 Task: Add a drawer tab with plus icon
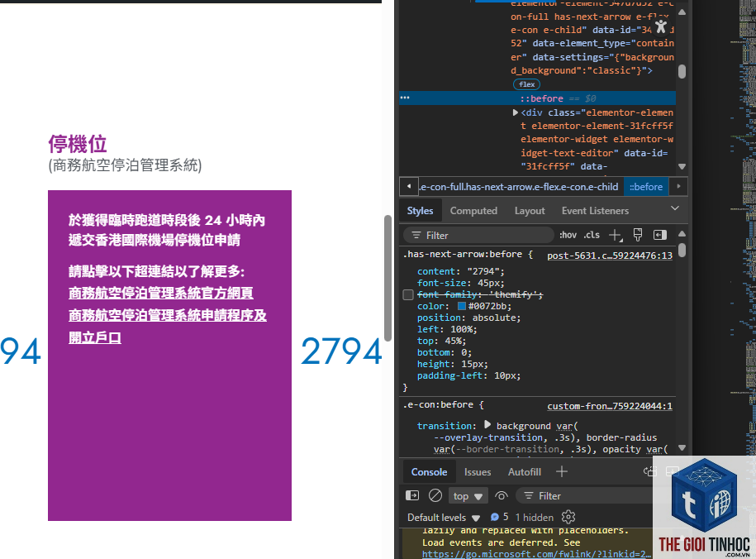[562, 471]
